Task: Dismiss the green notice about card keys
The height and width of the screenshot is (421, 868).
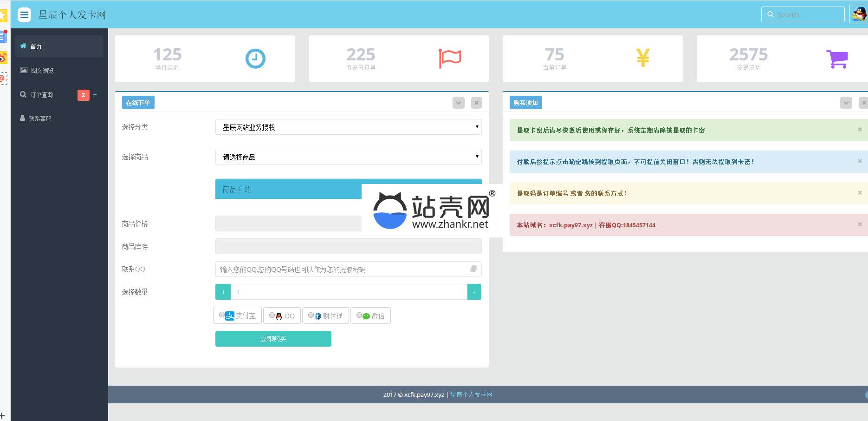Action: click(859, 130)
